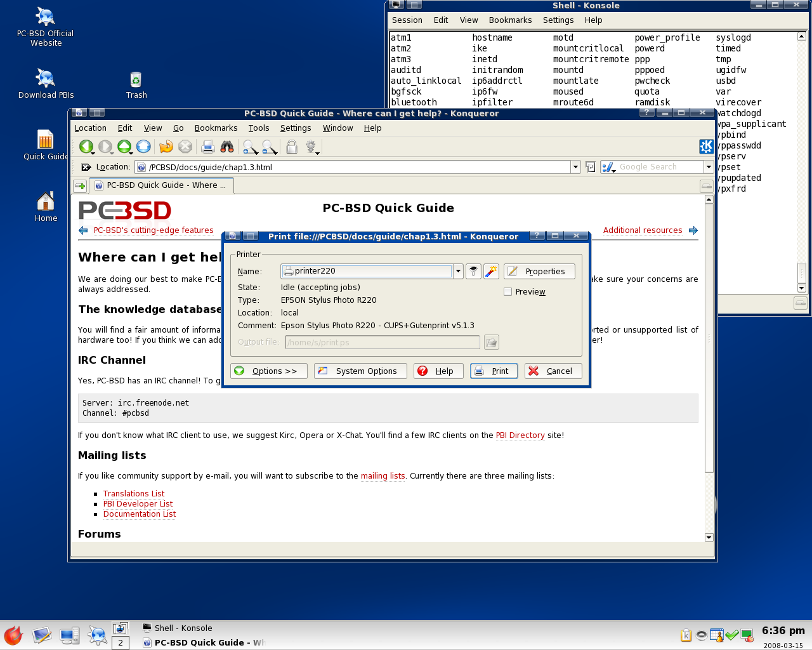The width and height of the screenshot is (812, 650).
Task: Click Help button in print dialog
Action: [x=438, y=371]
